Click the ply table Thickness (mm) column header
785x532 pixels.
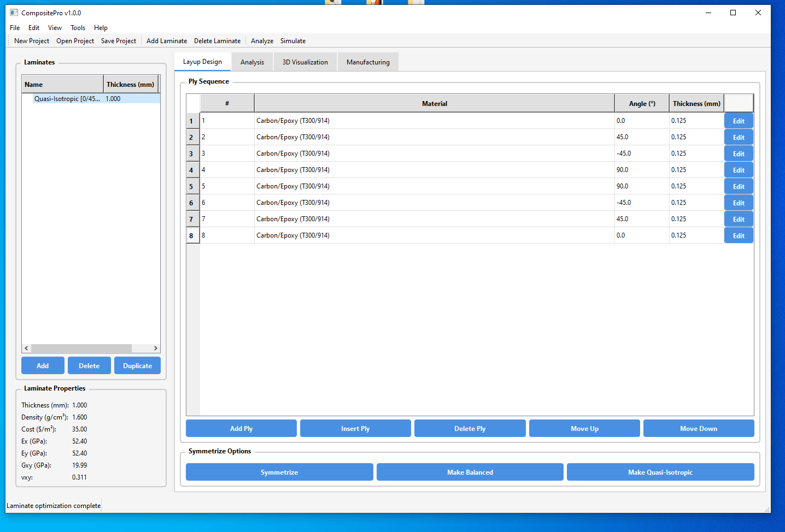[x=696, y=103]
